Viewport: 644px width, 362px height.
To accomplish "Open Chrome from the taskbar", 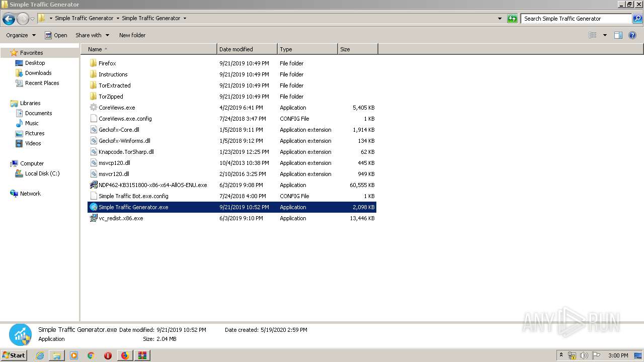I will [x=91, y=355].
